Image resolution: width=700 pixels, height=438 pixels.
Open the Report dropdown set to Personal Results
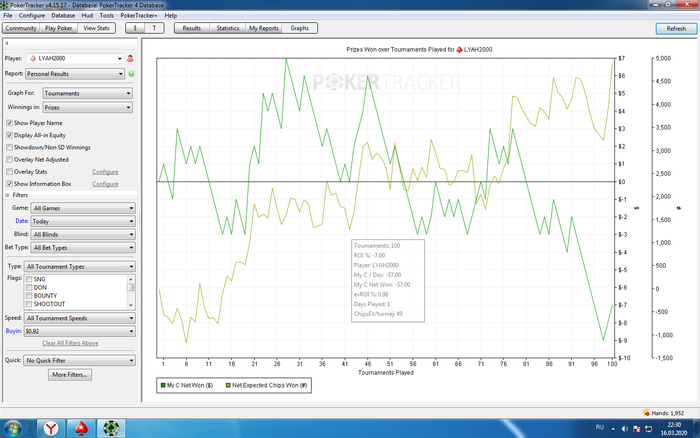tap(75, 74)
